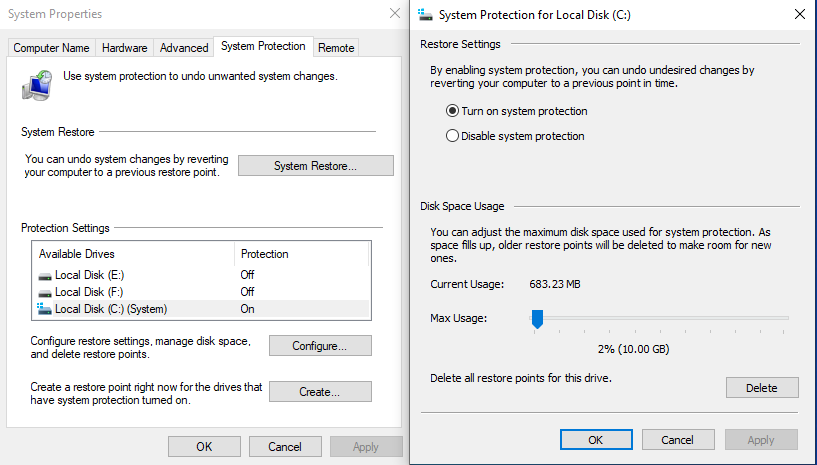This screenshot has height=465, width=817.
Task: Click the system protection shield monitor icon
Action: pyautogui.click(x=38, y=85)
